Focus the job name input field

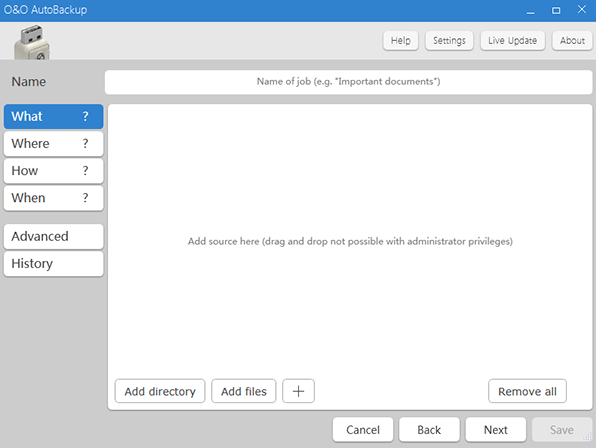[x=349, y=82]
